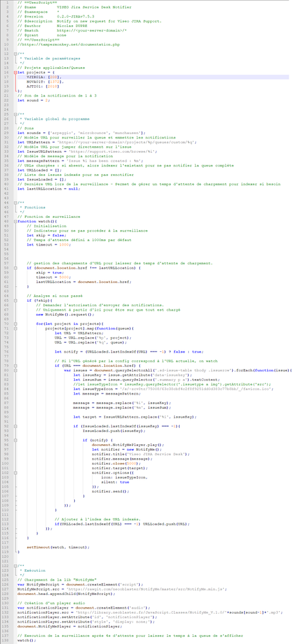This screenshot has height=644, width=301.
Task: Collapse the 'if (notify)' block
Action: [x=15, y=440]
